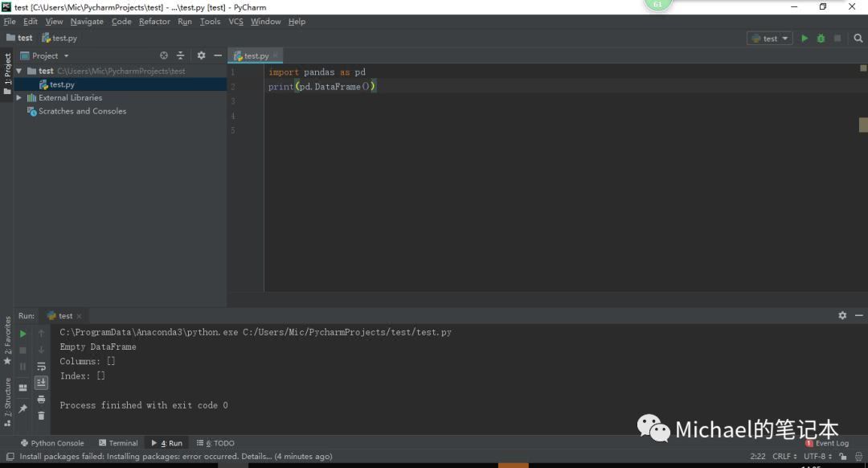The image size is (868, 468).
Task: Pin the Run tab with the pin icon
Action: [x=23, y=409]
